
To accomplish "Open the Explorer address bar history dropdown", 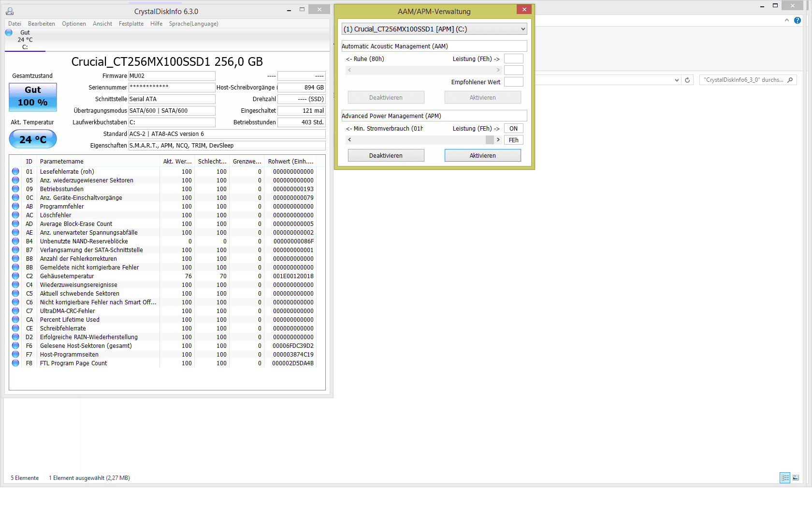I will pos(677,80).
